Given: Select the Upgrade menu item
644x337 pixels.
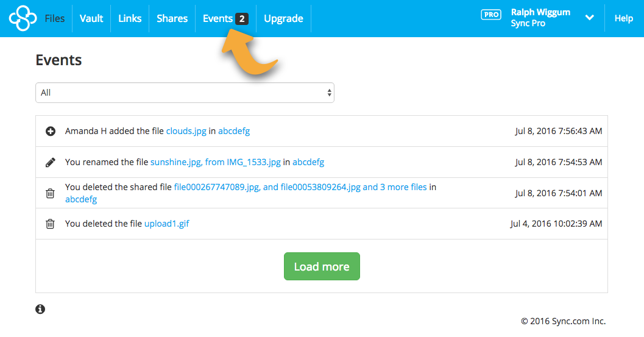Looking at the screenshot, I should 283,18.
